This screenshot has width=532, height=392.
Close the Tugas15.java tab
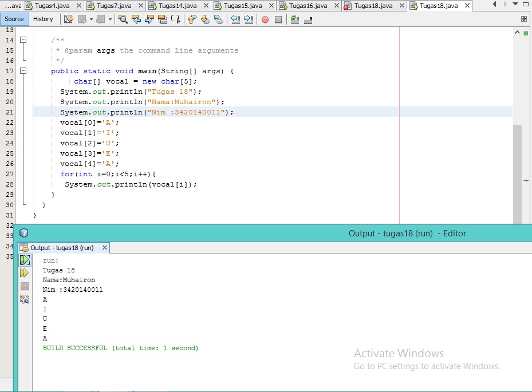(271, 5)
